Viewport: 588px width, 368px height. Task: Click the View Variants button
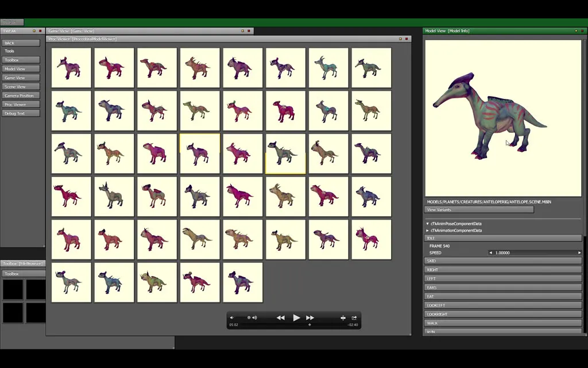[479, 210]
